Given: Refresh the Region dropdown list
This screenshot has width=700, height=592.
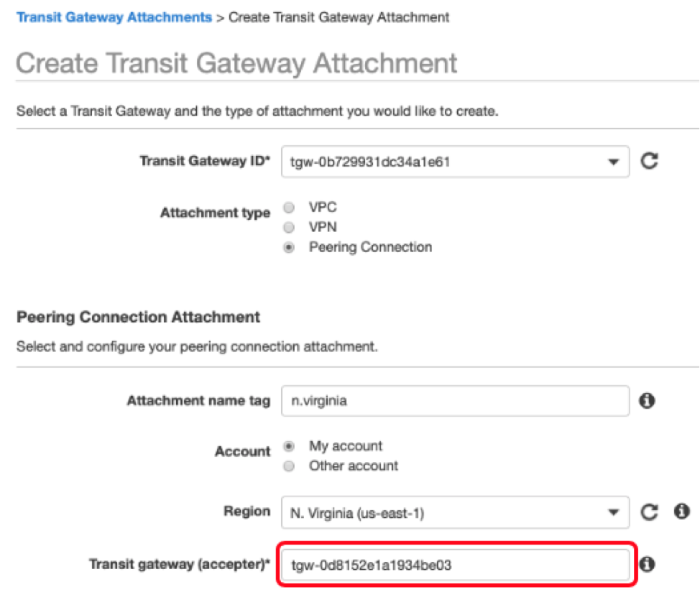Looking at the screenshot, I should click(649, 512).
